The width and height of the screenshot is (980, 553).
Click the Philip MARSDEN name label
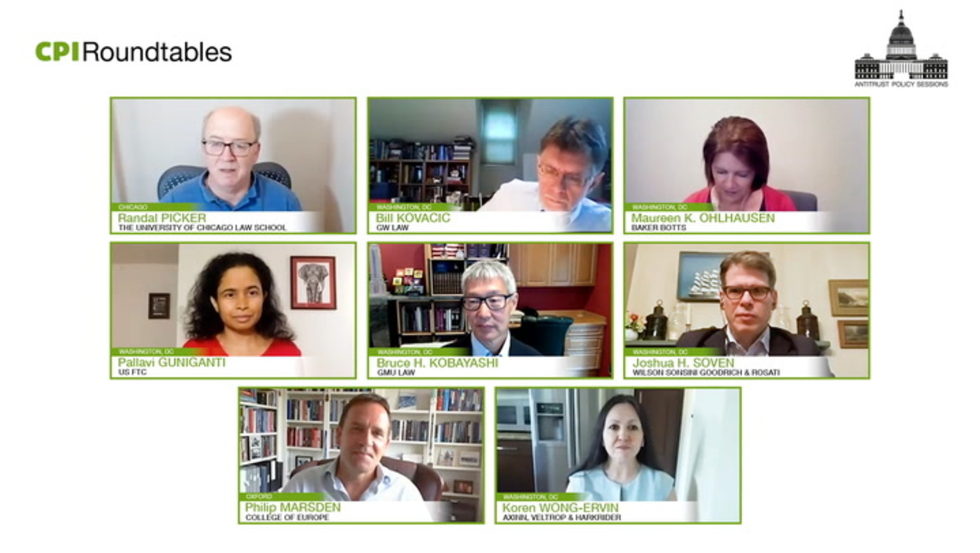pos(293,508)
